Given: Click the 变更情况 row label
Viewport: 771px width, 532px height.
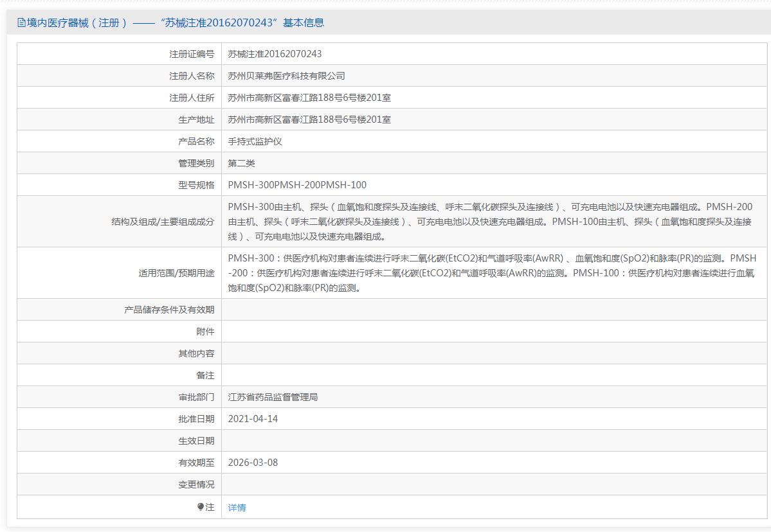Looking at the screenshot, I should pos(196,484).
